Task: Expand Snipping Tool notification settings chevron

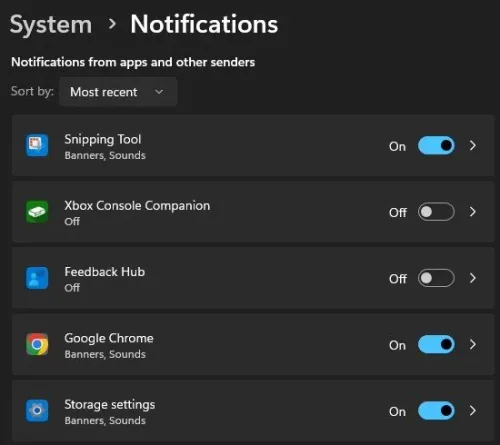Action: click(x=473, y=145)
